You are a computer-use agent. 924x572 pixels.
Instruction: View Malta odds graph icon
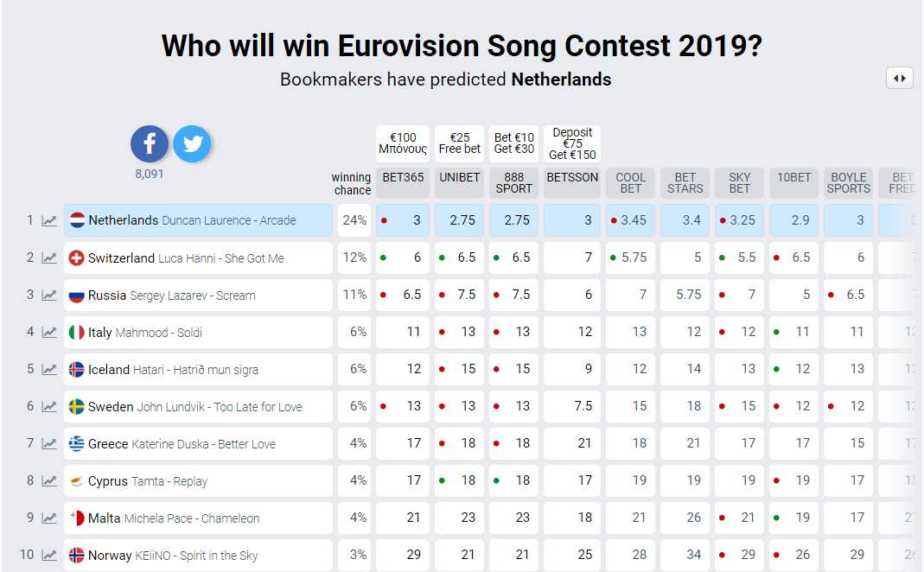49,518
